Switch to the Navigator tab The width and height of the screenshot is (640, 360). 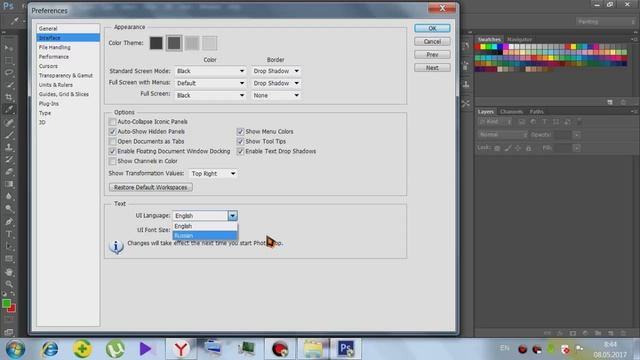click(x=519, y=40)
